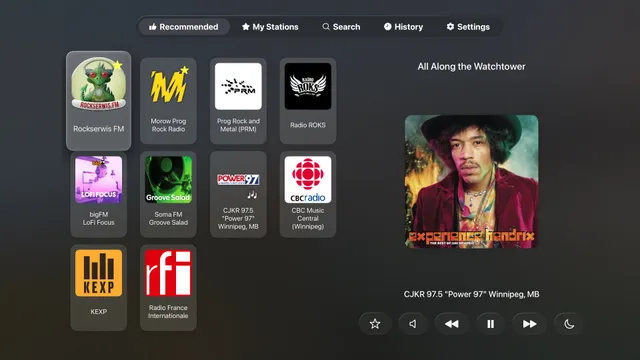This screenshot has height=360, width=640.
Task: Set sleep timer with moon icon
Action: (x=569, y=324)
